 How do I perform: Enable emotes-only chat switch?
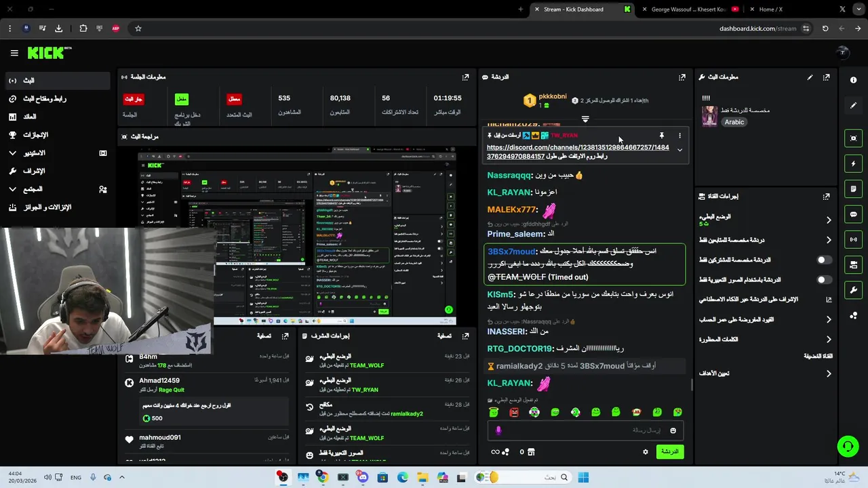[824, 279]
